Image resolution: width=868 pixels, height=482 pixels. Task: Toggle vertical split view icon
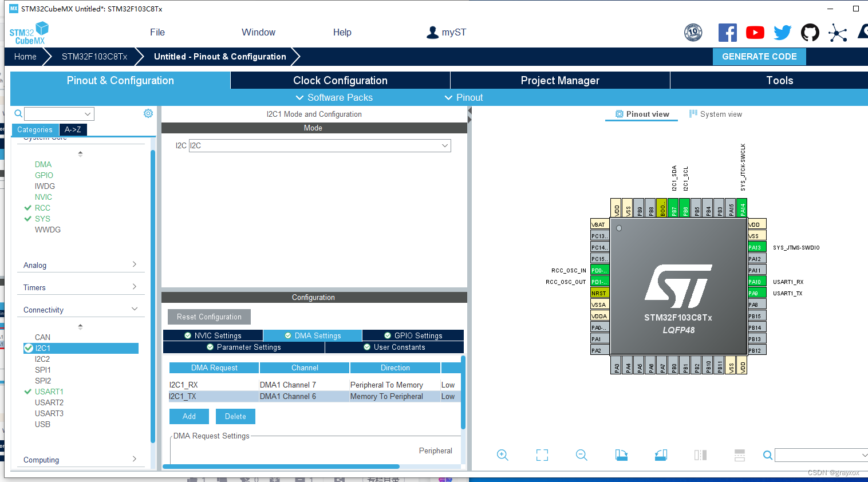pos(700,455)
